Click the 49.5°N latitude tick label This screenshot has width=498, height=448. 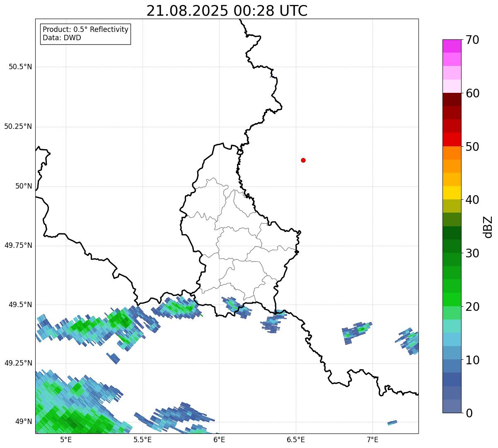tap(20, 305)
